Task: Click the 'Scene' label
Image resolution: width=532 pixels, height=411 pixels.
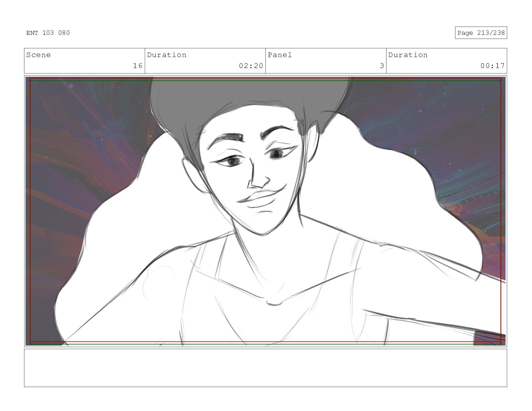Action: click(x=38, y=55)
